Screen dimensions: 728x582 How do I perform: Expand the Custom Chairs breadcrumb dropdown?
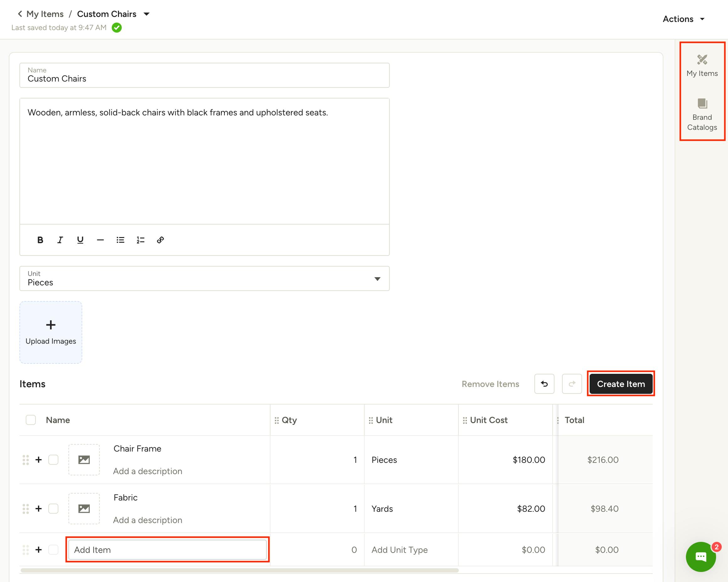[x=147, y=14]
